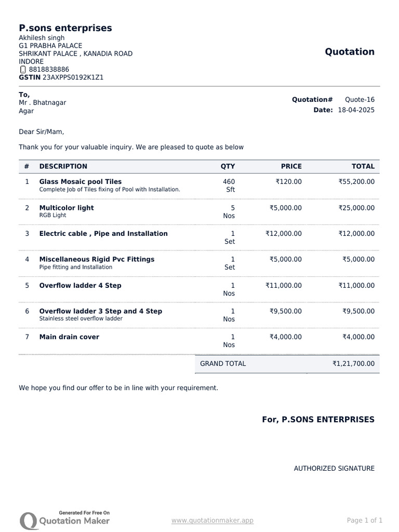
Task: Select the Glass Mosaic pool Tiles row
Action: (x=199, y=186)
